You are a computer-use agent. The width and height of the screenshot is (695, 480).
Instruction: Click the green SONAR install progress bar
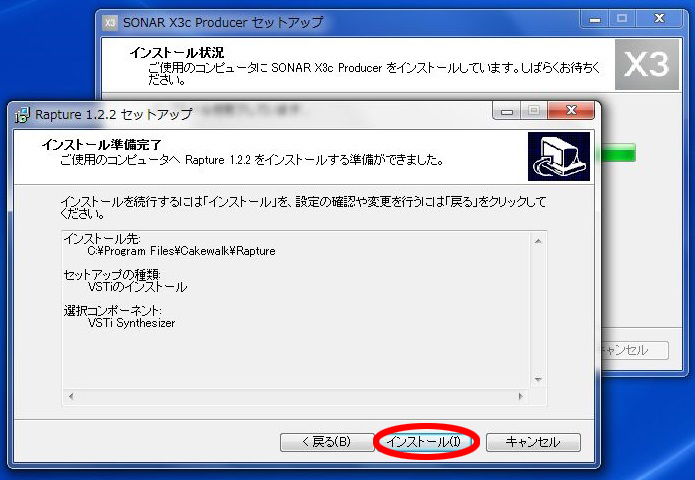coord(618,152)
